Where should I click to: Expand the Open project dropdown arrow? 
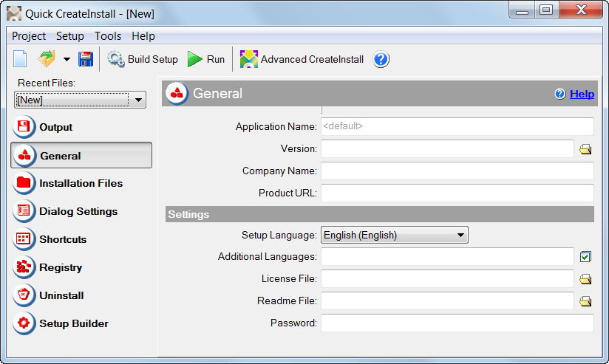pos(67,59)
